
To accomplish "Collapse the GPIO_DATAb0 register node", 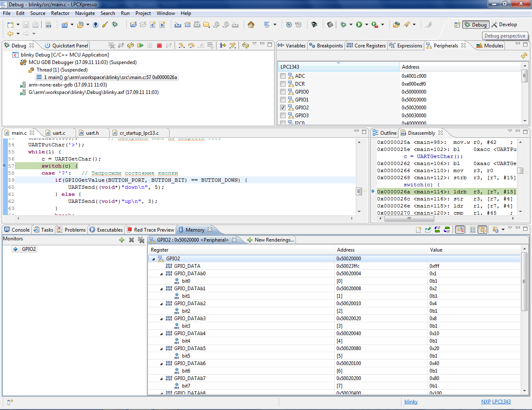I will [162, 274].
